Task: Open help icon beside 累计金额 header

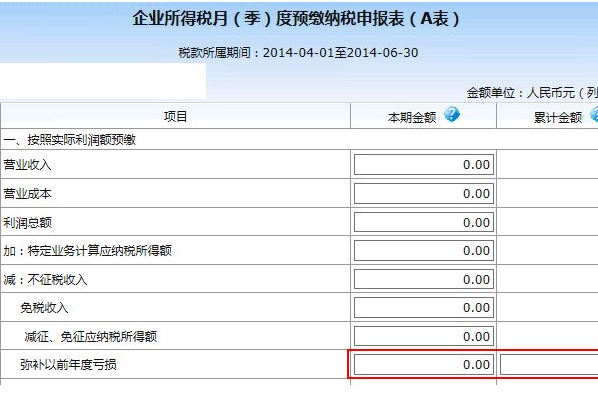Action: (x=594, y=114)
